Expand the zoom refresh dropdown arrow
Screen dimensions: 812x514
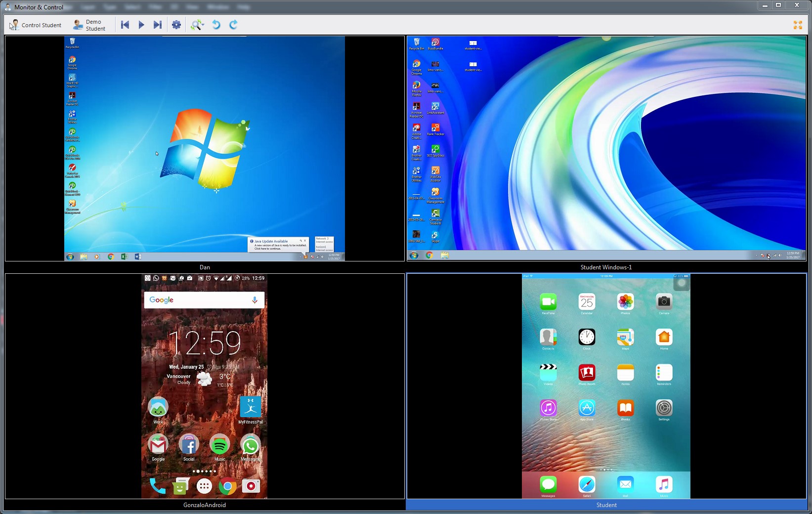(x=203, y=25)
